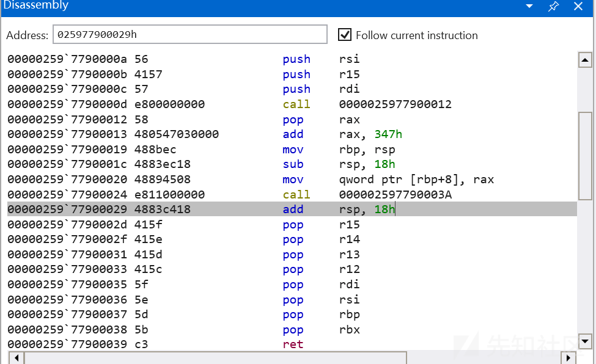Click horizontal scrollbar left arrow
This screenshot has width=596, height=364.
[x=17, y=358]
